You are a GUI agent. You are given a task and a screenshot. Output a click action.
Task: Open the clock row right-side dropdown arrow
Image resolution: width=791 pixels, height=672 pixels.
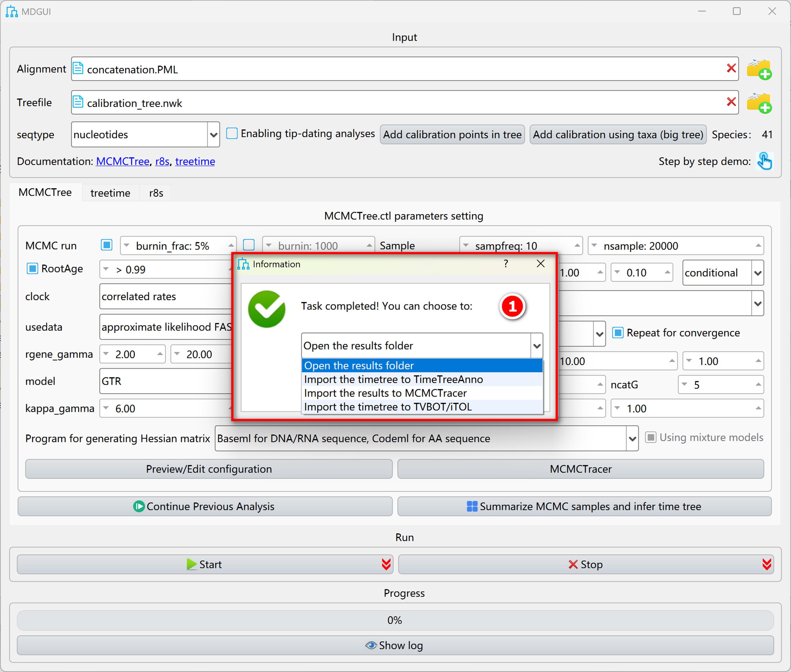(x=757, y=304)
